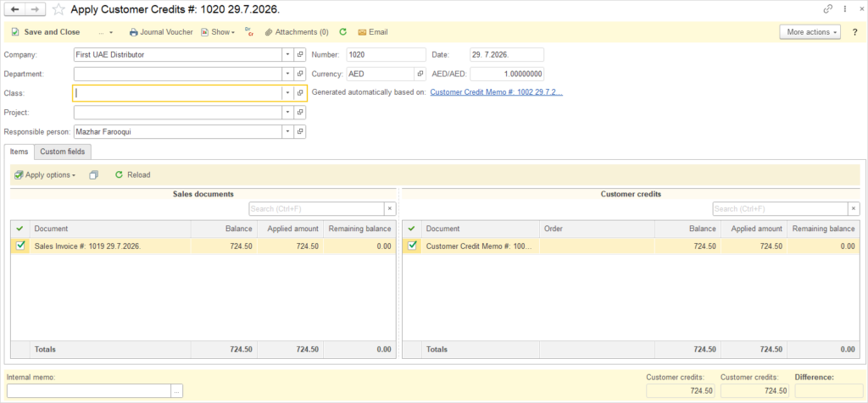Uncheck Customer Credit Memo row checkbox
Image resolution: width=868 pixels, height=403 pixels.
coord(412,246)
